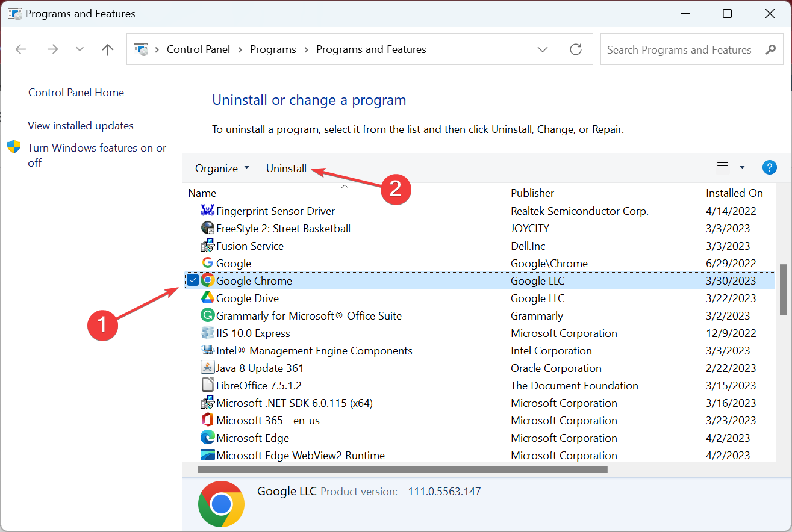
Task: Open the Recent locations dropdown arrow
Action: [x=80, y=49]
